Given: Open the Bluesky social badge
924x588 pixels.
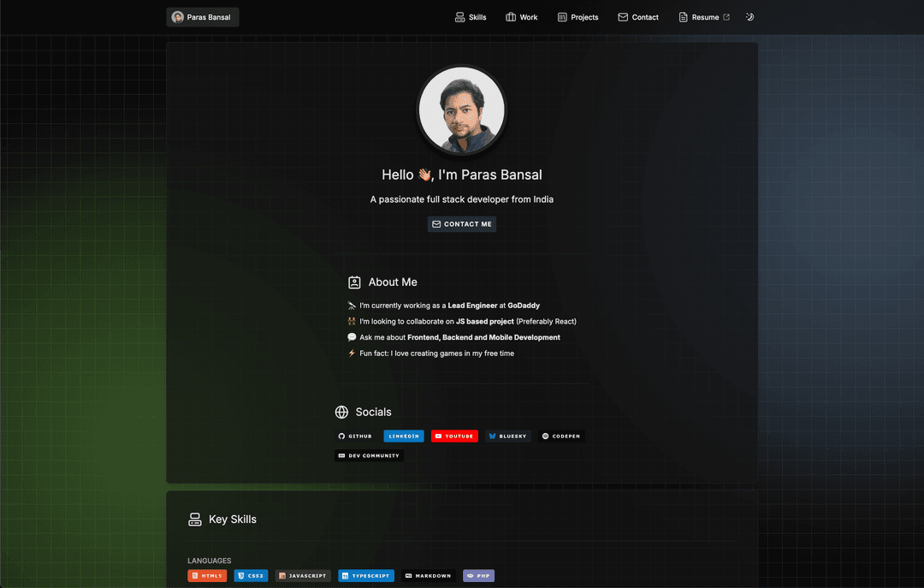Looking at the screenshot, I should (x=508, y=437).
